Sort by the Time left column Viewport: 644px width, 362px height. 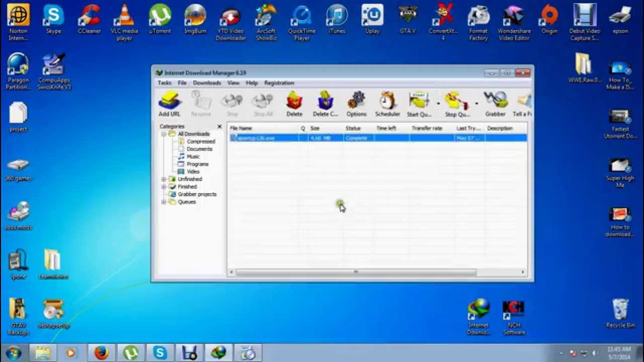point(391,128)
